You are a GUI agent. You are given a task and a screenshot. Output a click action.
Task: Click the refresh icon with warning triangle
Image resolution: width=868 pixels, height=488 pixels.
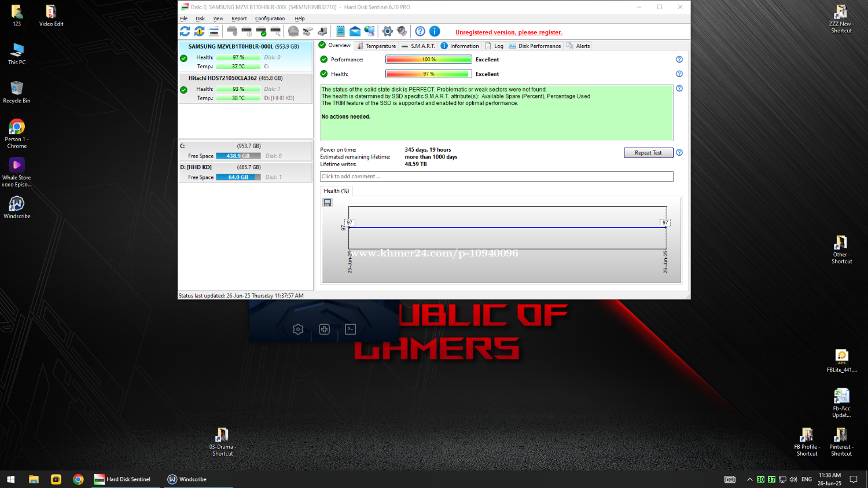click(200, 31)
